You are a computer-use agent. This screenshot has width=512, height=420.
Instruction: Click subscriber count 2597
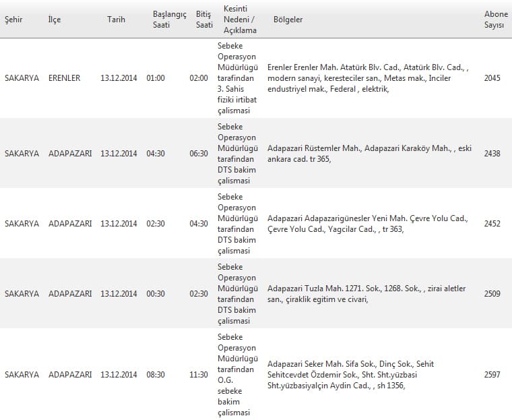[492, 375]
